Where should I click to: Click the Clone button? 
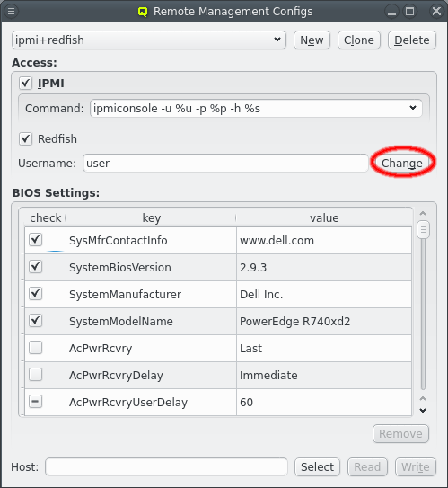359,40
